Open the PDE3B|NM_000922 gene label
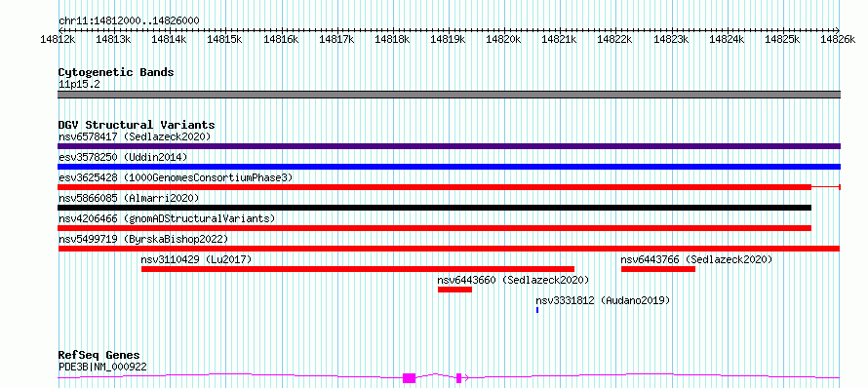The width and height of the screenshot is (868, 388). (x=102, y=367)
